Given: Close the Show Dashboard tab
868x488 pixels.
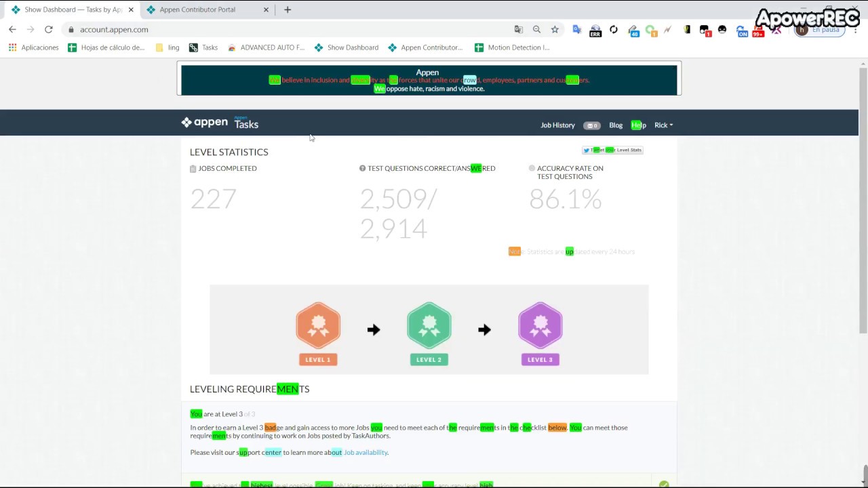Looking at the screenshot, I should pos(131,9).
